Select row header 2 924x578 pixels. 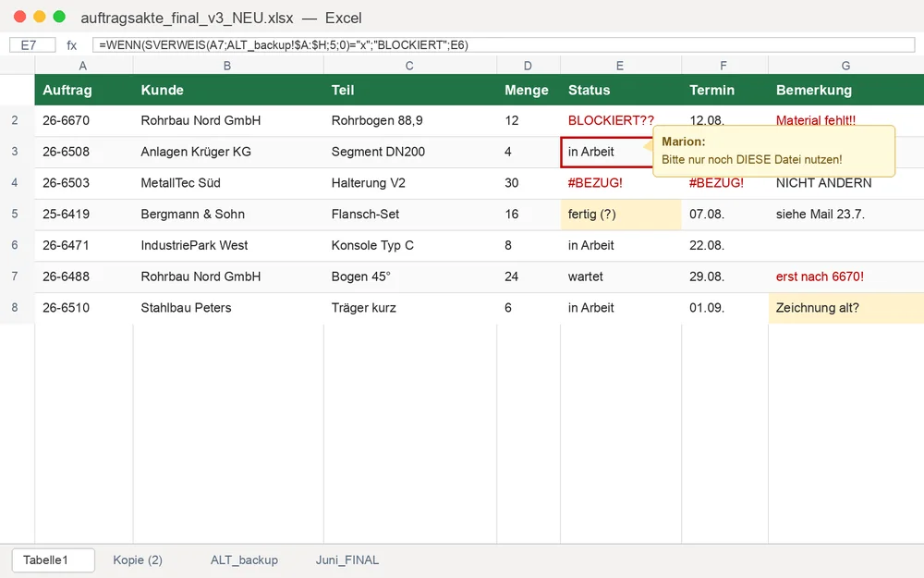[x=17, y=120]
